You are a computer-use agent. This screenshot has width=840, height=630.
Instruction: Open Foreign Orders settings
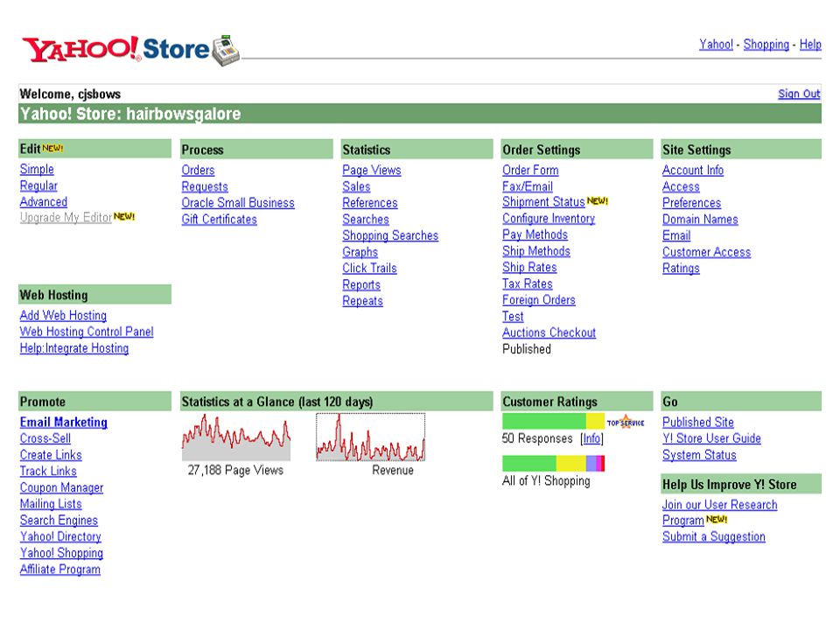539,300
